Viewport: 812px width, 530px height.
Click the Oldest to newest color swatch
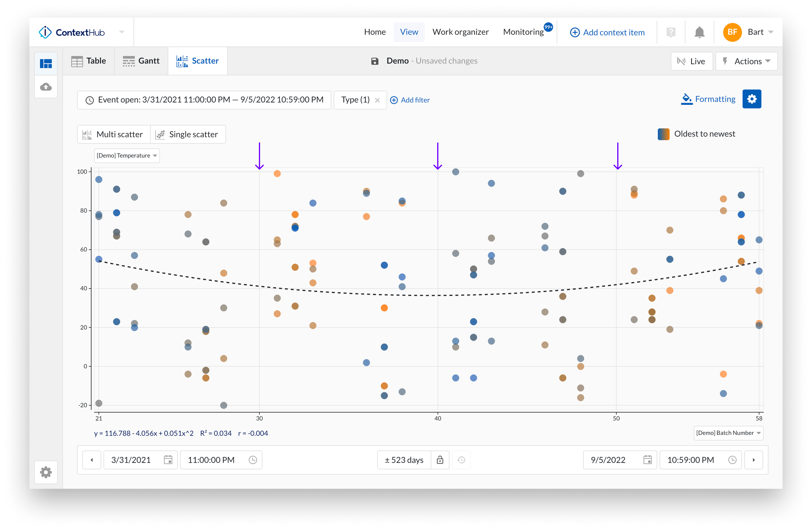coord(663,134)
